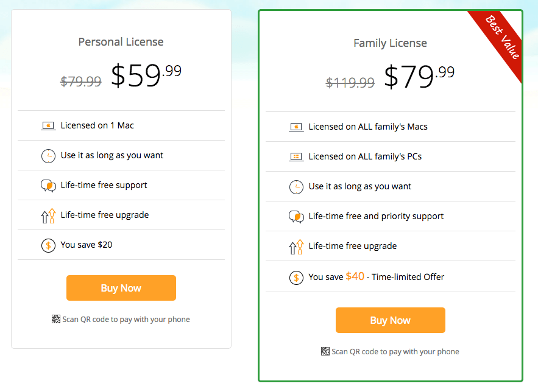The width and height of the screenshot is (538, 392).
Task: Click Buy Now under Personal License
Action: click(121, 288)
